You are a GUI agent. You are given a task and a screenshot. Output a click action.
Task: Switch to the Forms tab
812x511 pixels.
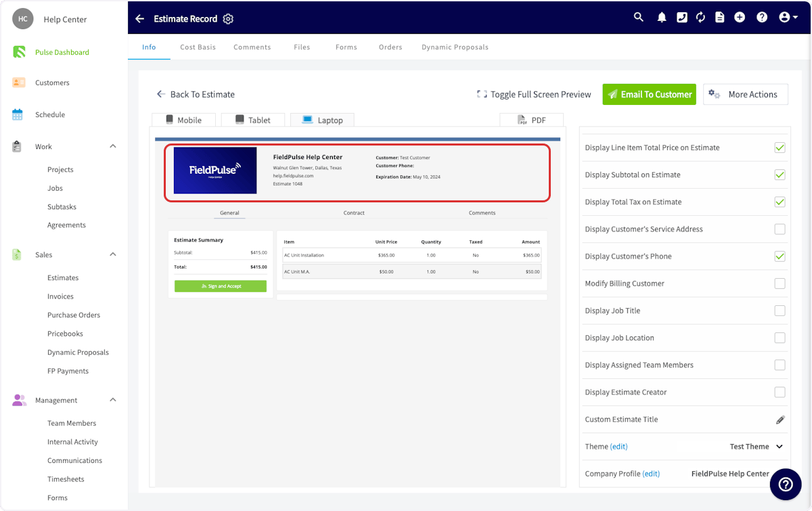coord(346,47)
